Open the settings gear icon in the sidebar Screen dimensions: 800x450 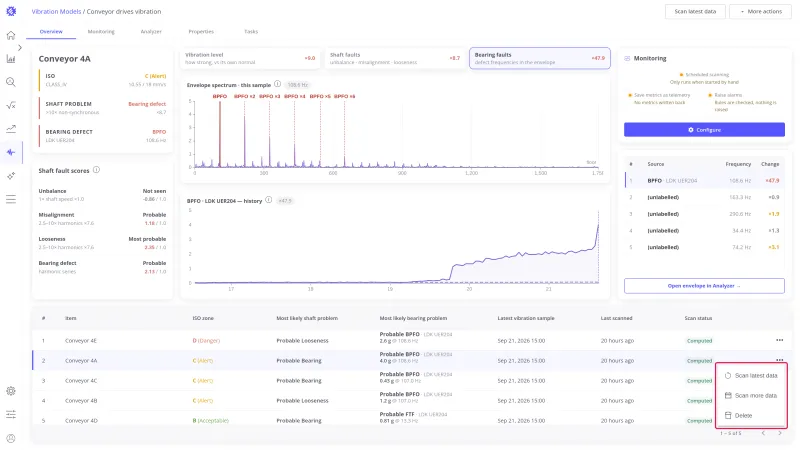(11, 391)
